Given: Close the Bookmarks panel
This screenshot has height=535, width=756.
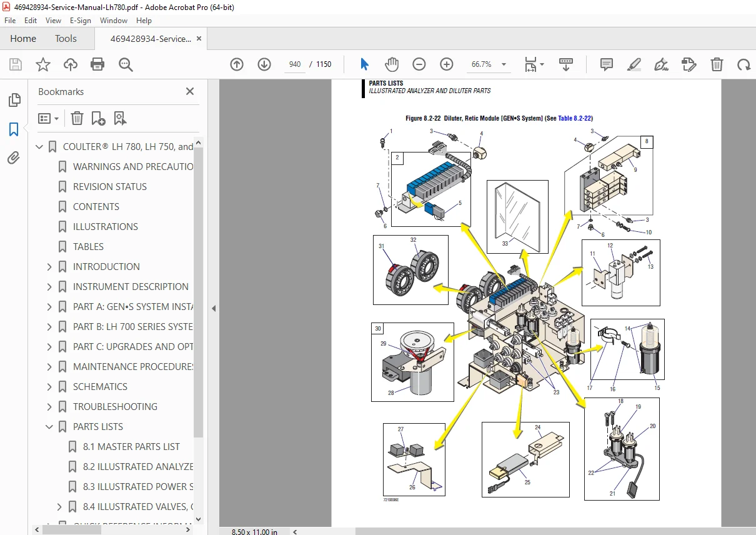Looking at the screenshot, I should (190, 91).
